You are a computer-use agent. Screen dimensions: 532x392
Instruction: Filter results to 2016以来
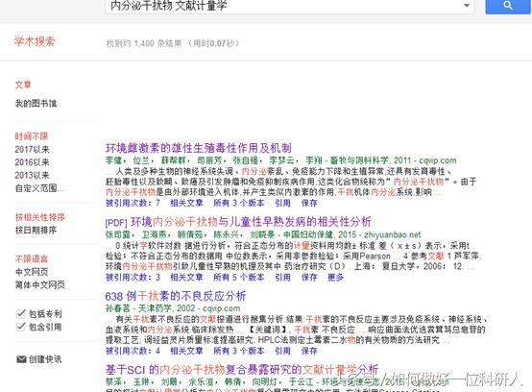tap(32, 161)
